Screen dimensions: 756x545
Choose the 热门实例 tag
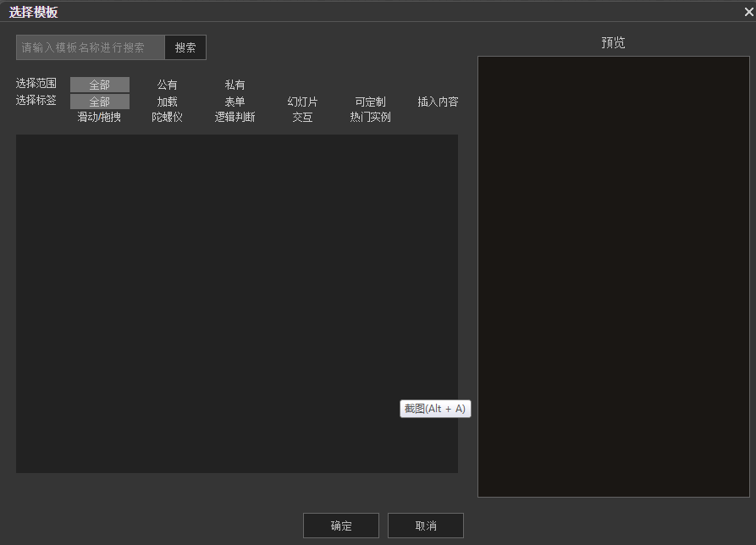click(x=370, y=117)
